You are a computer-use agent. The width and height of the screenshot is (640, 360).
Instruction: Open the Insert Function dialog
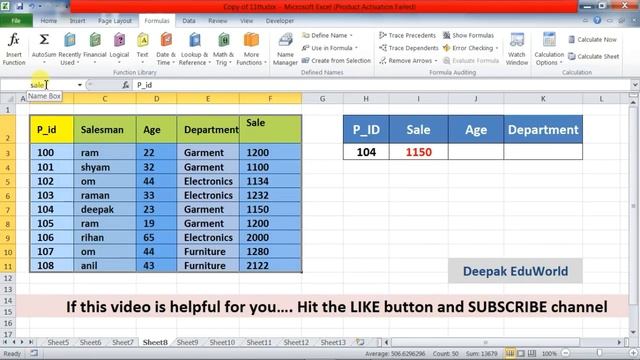14,49
